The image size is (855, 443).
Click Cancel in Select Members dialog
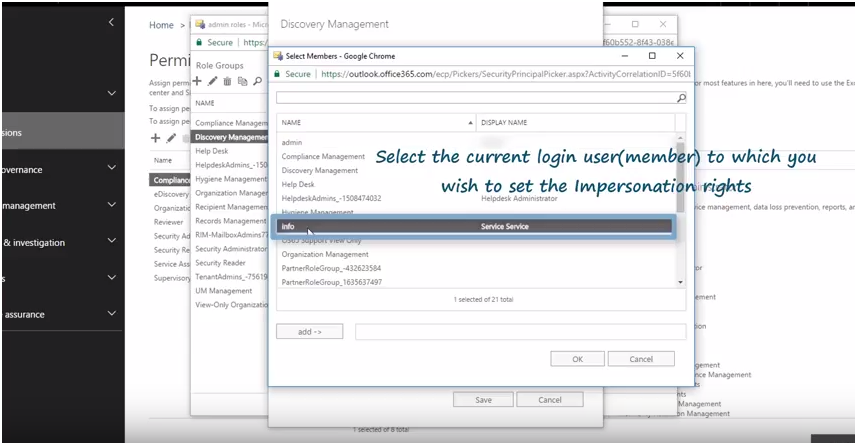(641, 359)
